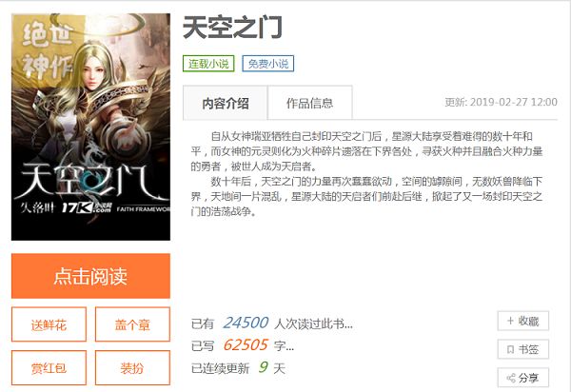The width and height of the screenshot is (571, 392).
Task: Select the 连载小说 tag
Action: [x=208, y=64]
